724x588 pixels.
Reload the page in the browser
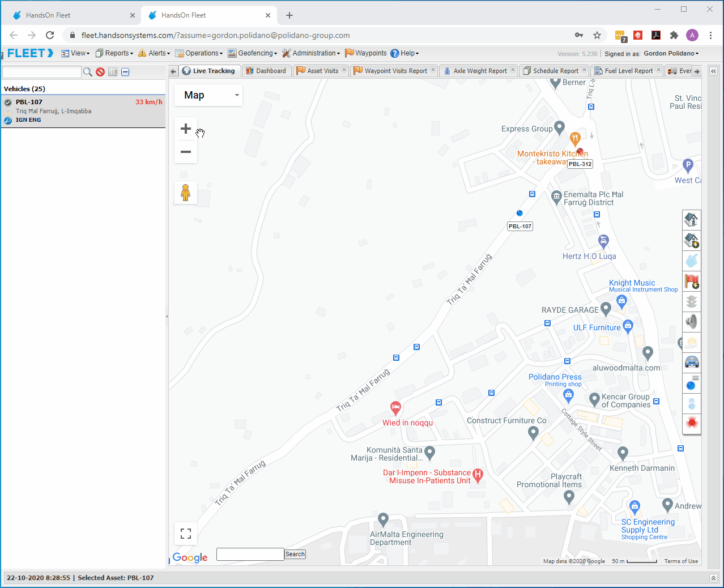pyautogui.click(x=50, y=35)
